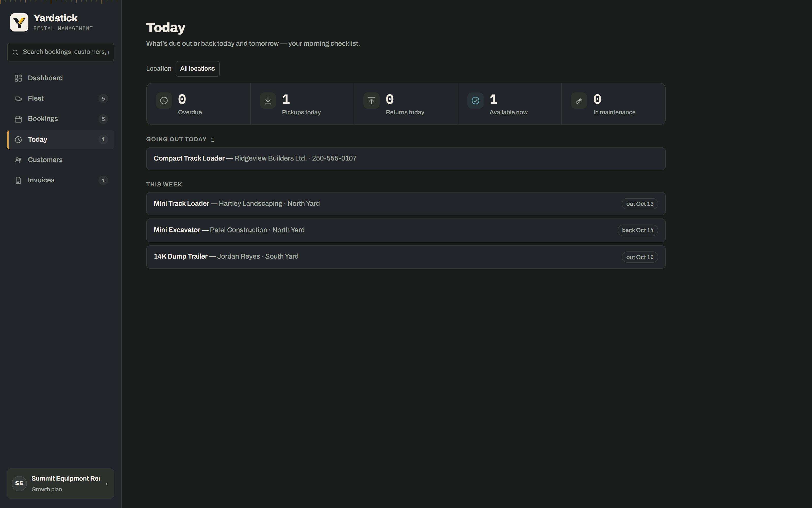Viewport: 812px width, 508px height.
Task: Click the Bookings count badge
Action: point(103,119)
